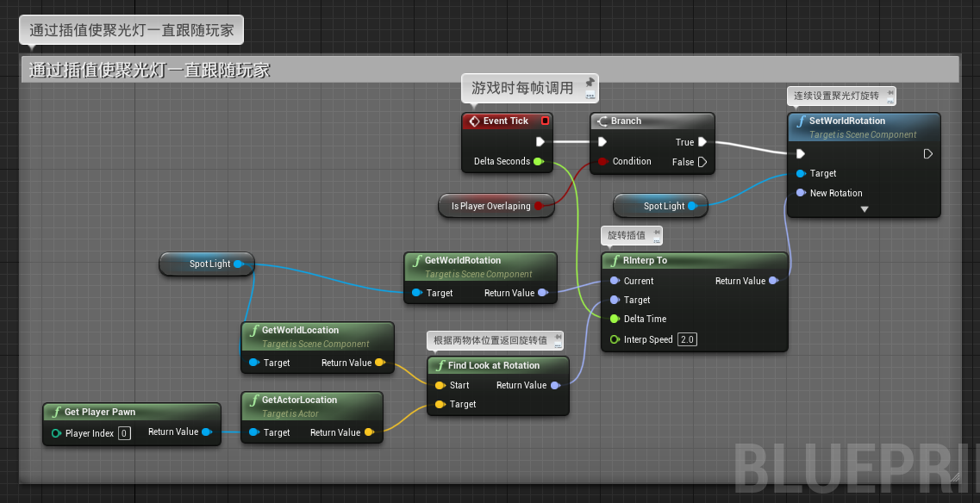Click Get Player Pawn Player Index pin
The width and height of the screenshot is (980, 503).
56,433
